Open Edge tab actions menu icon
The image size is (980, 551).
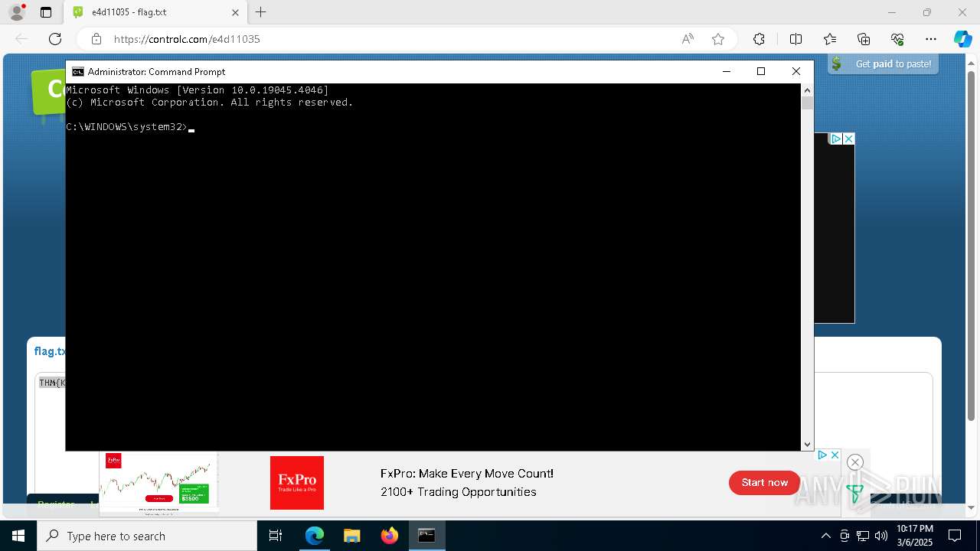[46, 12]
